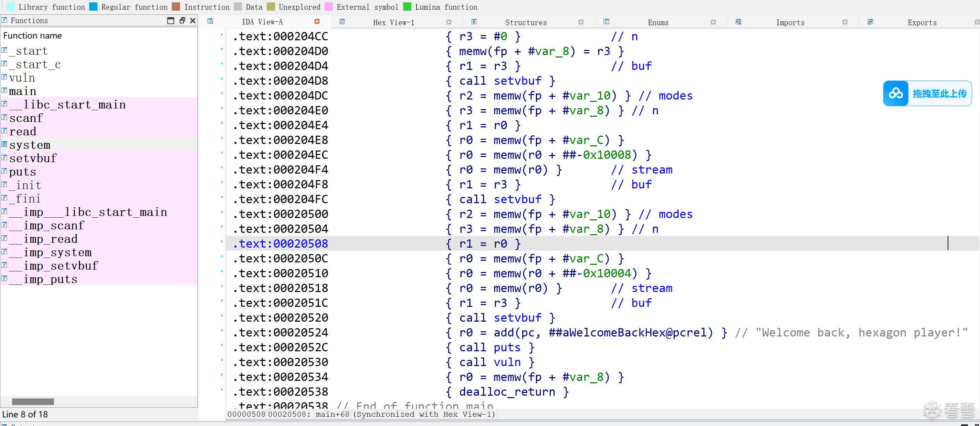Click the Function name column header
The width and height of the screenshot is (980, 426).
(32, 36)
